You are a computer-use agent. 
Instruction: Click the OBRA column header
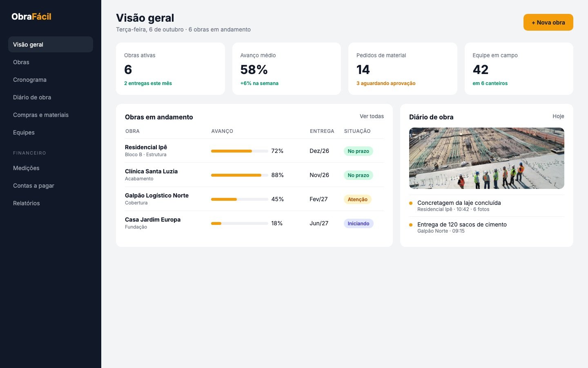pos(132,131)
